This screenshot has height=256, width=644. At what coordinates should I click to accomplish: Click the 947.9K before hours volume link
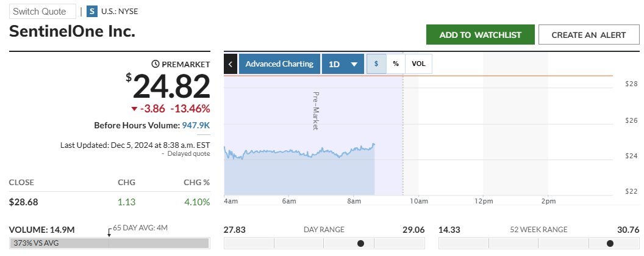(x=196, y=125)
